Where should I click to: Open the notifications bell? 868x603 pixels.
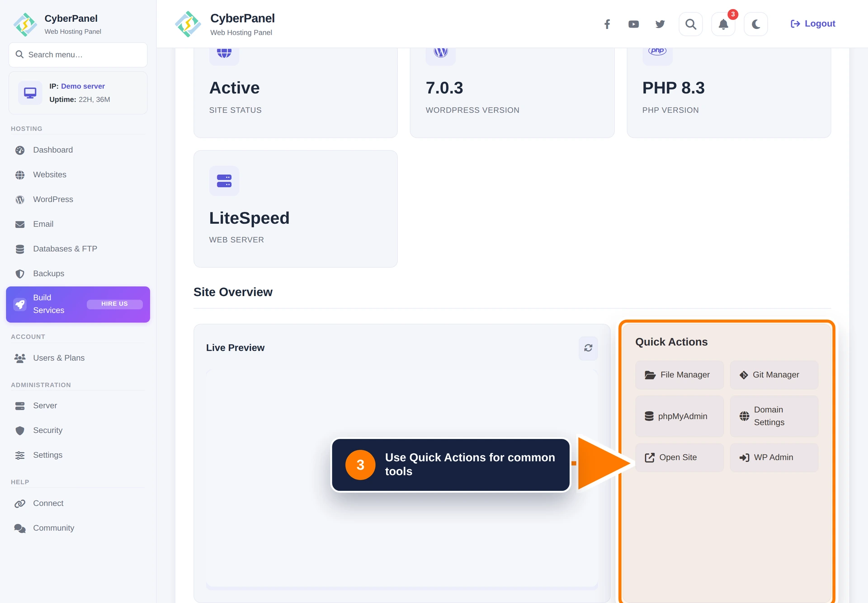point(723,24)
